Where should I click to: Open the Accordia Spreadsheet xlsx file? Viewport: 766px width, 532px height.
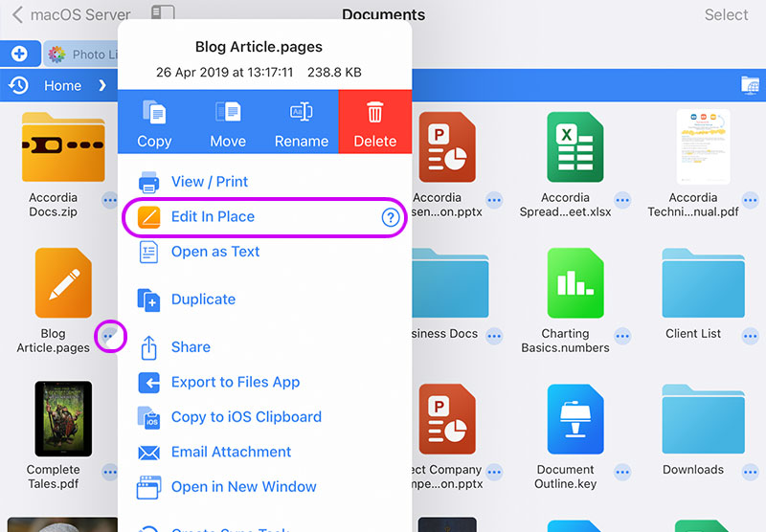point(575,147)
